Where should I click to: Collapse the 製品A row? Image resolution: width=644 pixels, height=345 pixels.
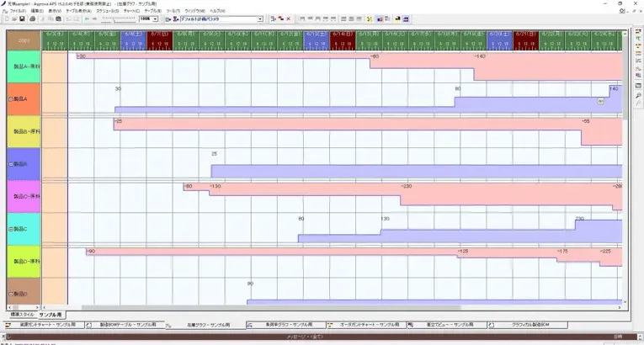(10, 99)
